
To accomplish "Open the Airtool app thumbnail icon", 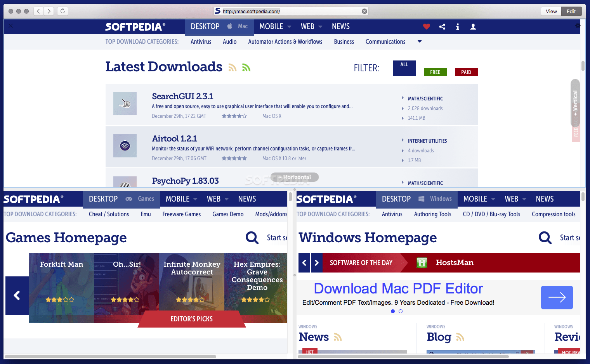I will (125, 146).
